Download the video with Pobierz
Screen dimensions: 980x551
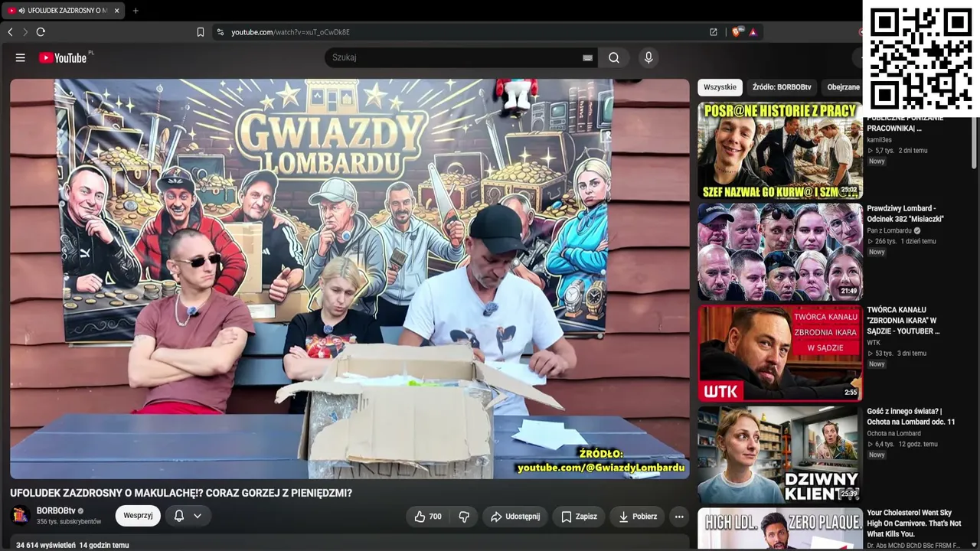pyautogui.click(x=638, y=517)
